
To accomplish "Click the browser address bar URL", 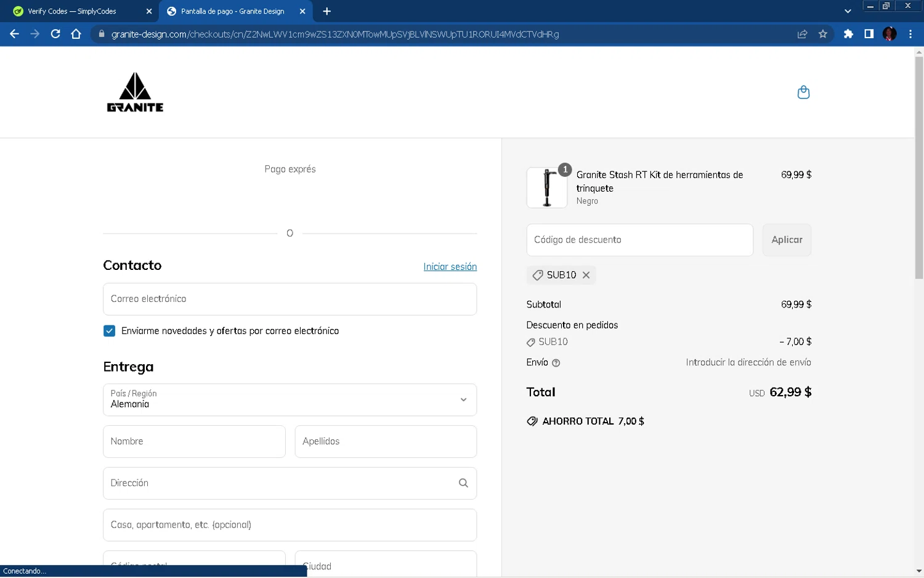I will (335, 34).
